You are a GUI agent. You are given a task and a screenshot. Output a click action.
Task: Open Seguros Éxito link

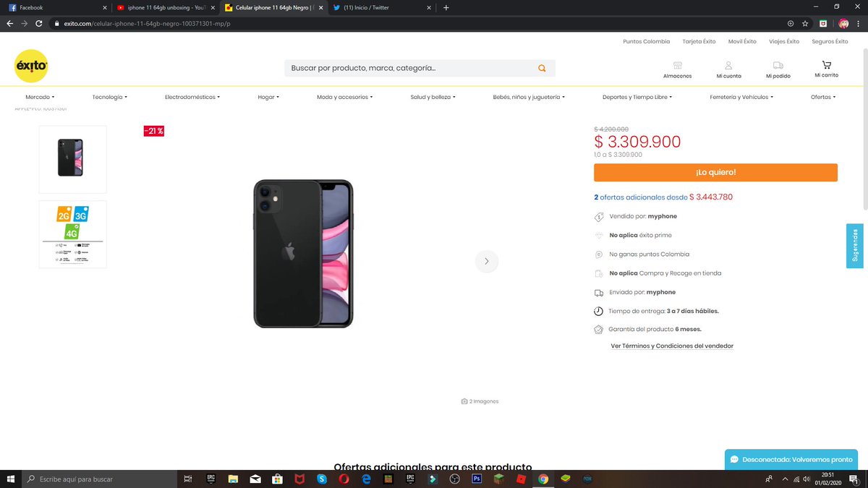click(x=830, y=41)
